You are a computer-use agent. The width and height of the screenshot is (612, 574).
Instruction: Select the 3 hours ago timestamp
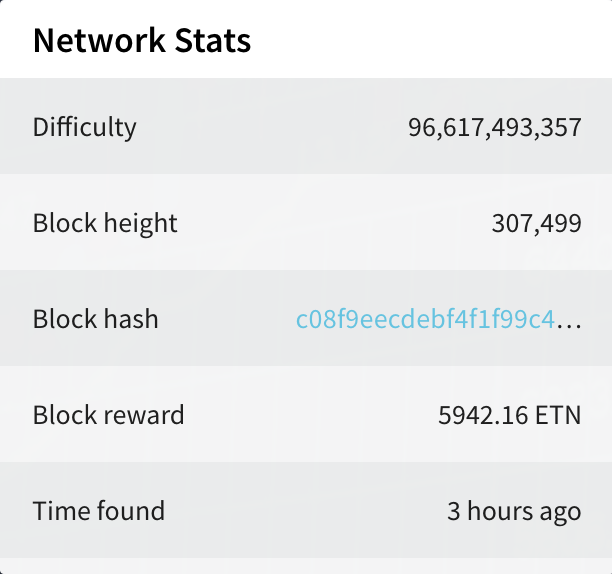pos(514,512)
